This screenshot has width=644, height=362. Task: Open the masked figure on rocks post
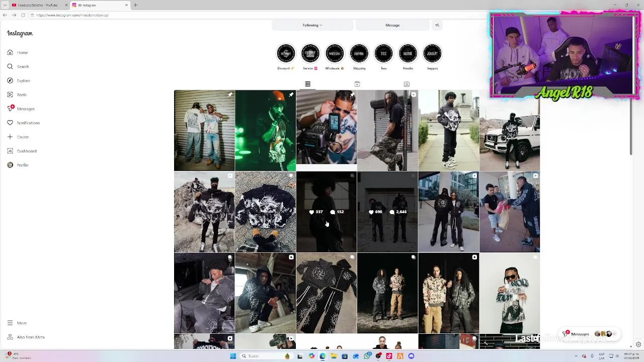(x=204, y=212)
